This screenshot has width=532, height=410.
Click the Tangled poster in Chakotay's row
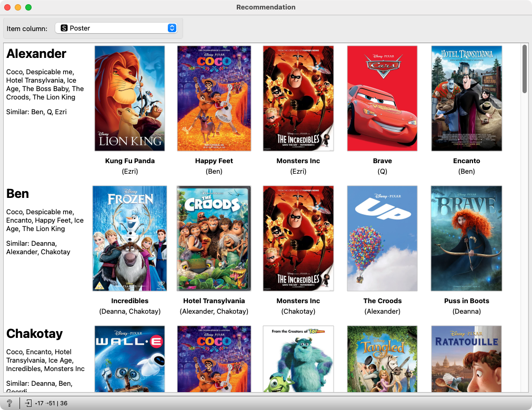[383, 359]
